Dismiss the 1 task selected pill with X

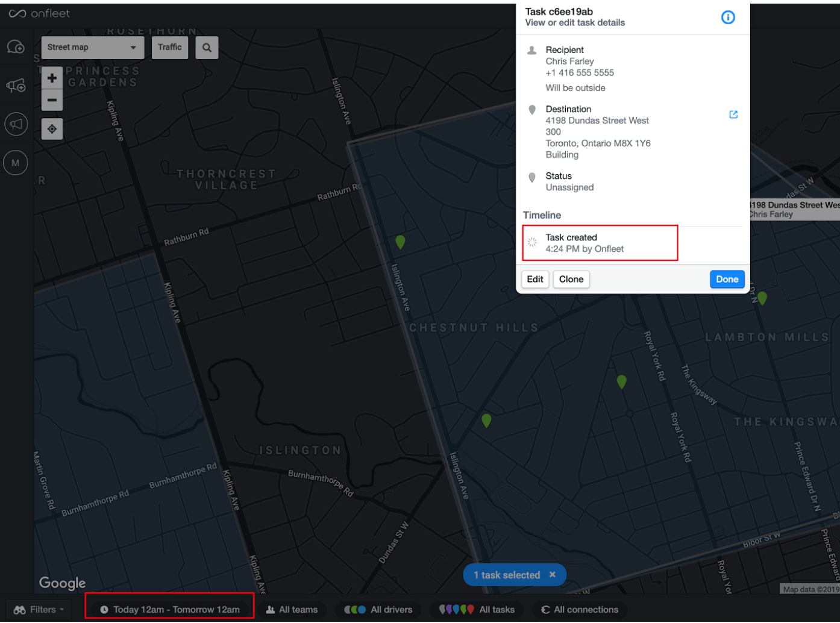click(x=553, y=575)
